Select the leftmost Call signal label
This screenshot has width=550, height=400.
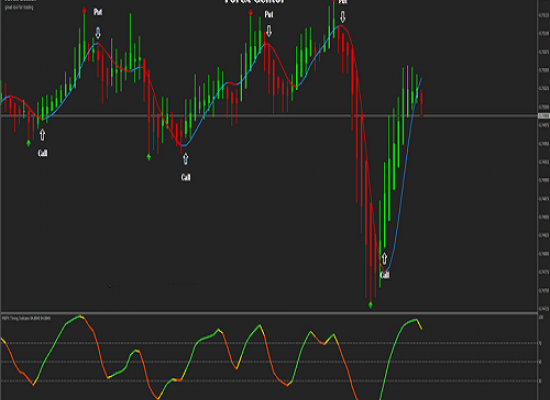click(x=42, y=153)
